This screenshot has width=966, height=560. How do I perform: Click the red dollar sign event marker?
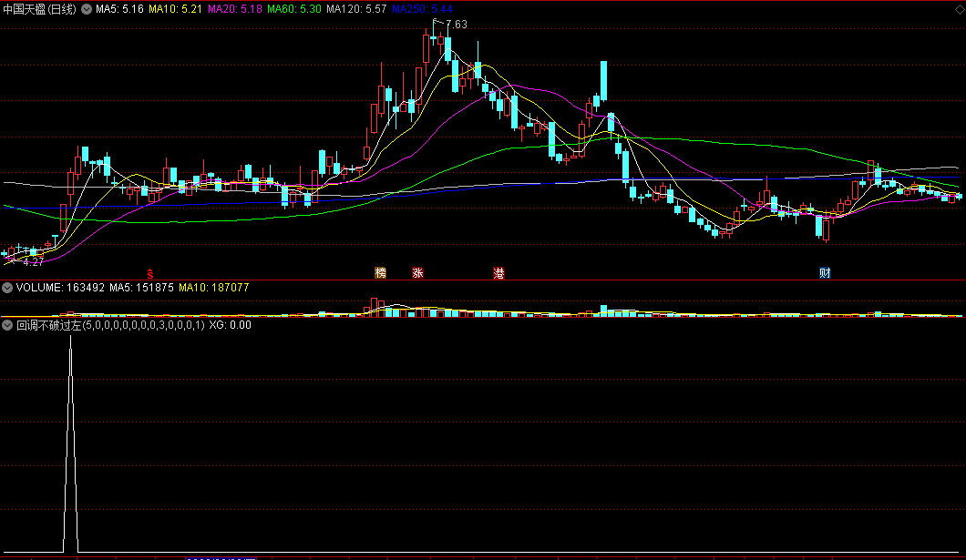(149, 274)
